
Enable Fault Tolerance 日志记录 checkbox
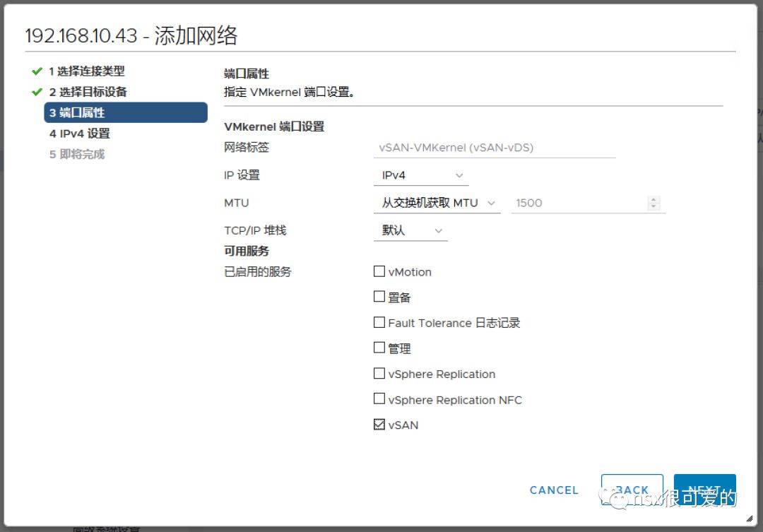379,323
